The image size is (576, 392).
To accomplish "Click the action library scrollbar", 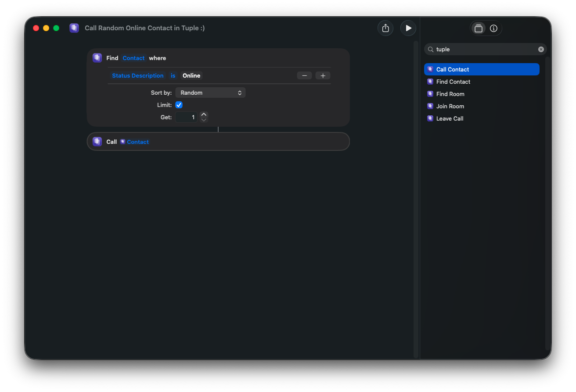I will (547, 203).
